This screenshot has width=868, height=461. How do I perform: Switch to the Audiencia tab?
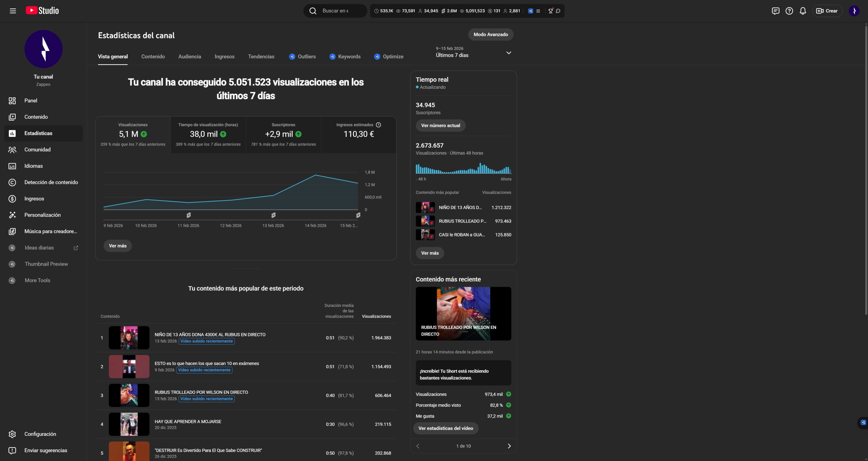coord(189,57)
